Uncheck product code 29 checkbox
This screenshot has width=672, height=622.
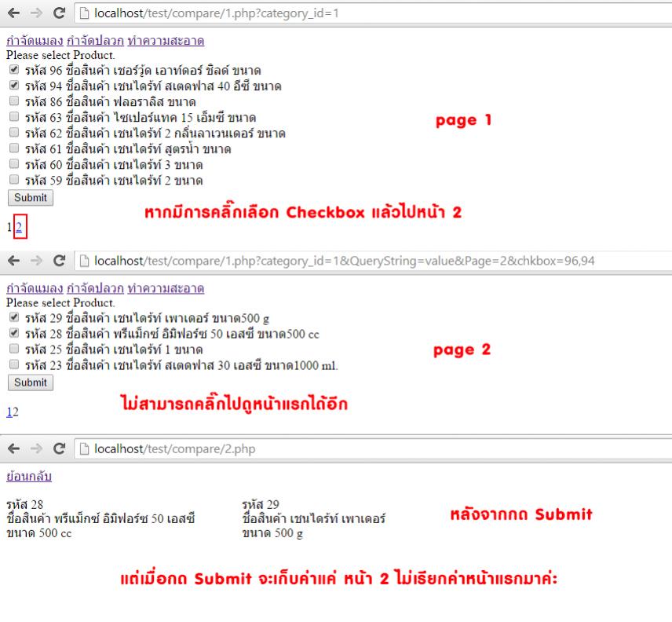tap(14, 317)
